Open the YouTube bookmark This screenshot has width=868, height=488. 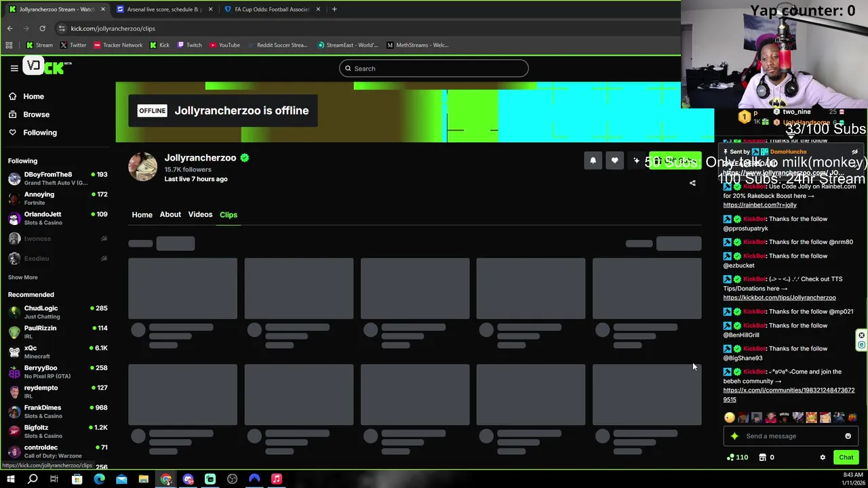(x=224, y=45)
